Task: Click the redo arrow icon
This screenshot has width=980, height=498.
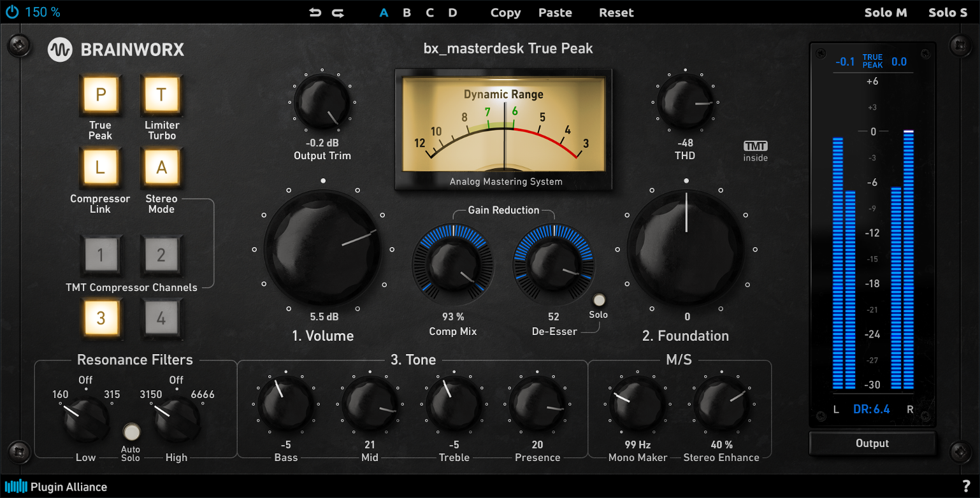Action: (338, 12)
